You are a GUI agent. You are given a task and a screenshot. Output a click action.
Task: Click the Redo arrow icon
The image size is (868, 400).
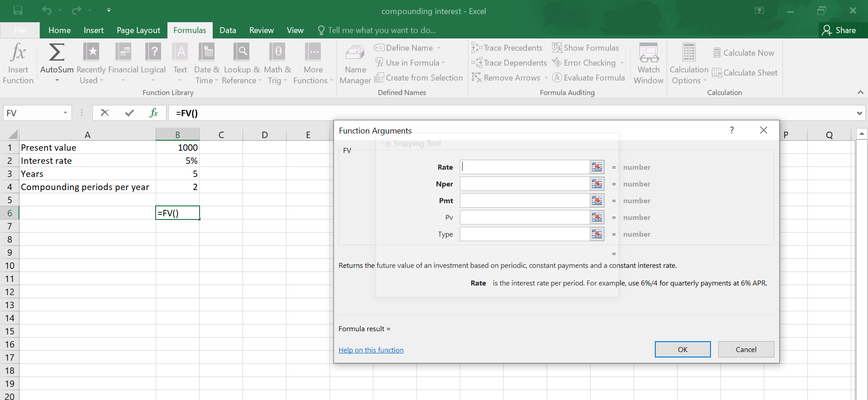pos(76,10)
